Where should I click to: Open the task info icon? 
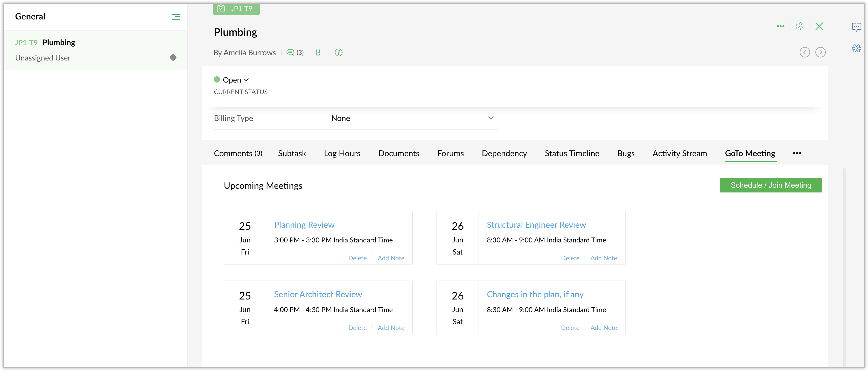[x=338, y=52]
